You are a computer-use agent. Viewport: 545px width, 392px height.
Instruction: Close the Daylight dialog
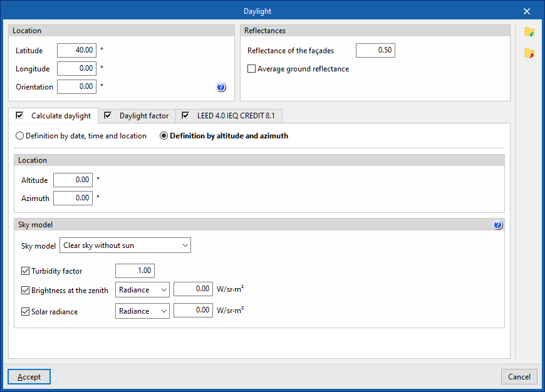click(527, 11)
